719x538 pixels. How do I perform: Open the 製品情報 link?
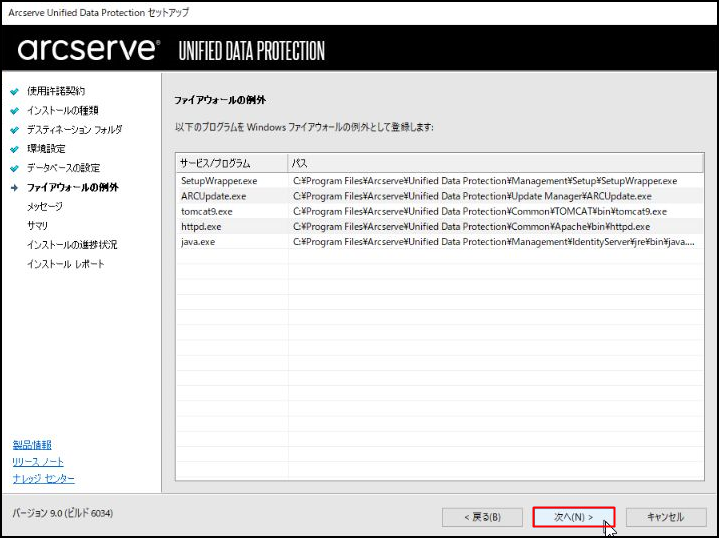coord(32,444)
